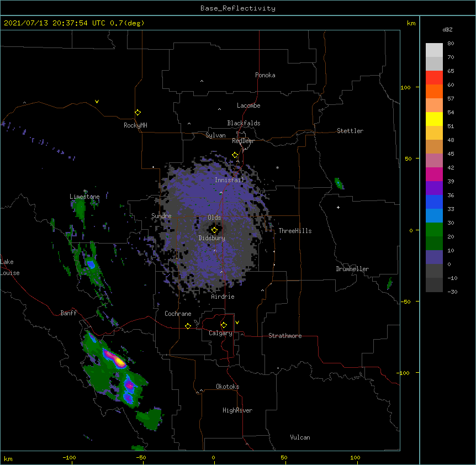Click the 80 value on dBZ scale

[451, 44]
